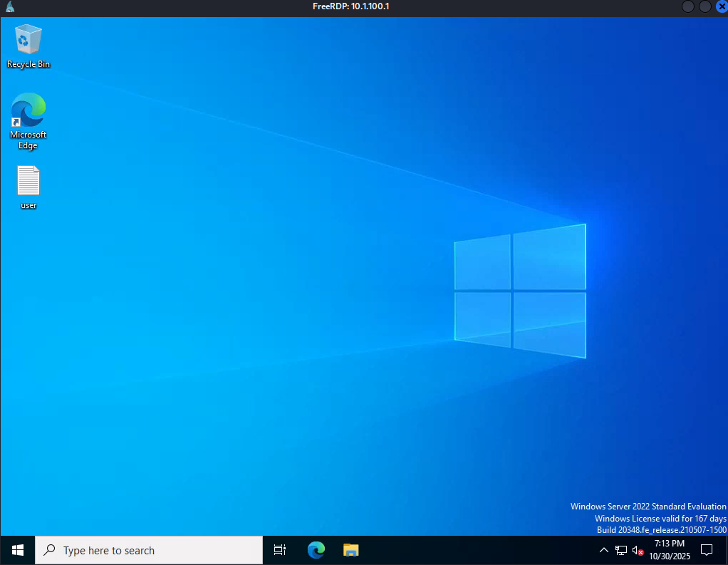The image size is (728, 565).
Task: Click the muted speaker volume icon
Action: point(638,550)
